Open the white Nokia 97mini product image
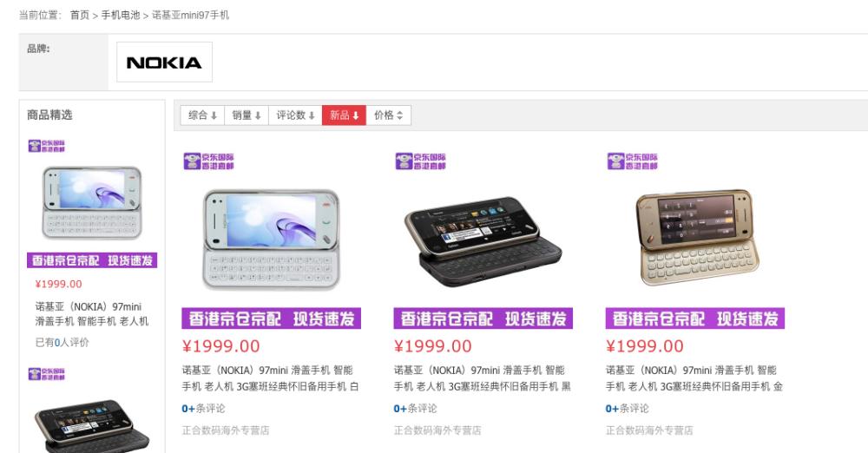868x453 pixels. click(271, 240)
